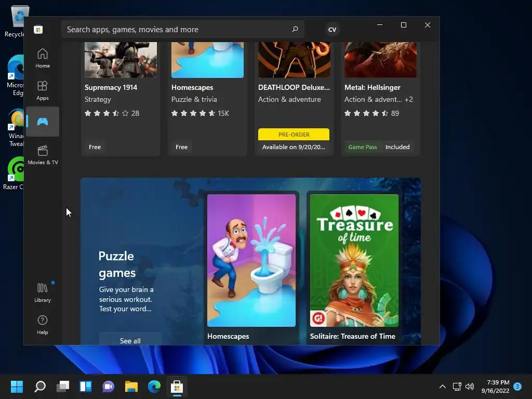The width and height of the screenshot is (532, 399).
Task: Select Razer desktop shortcut icon
Action: 14,173
